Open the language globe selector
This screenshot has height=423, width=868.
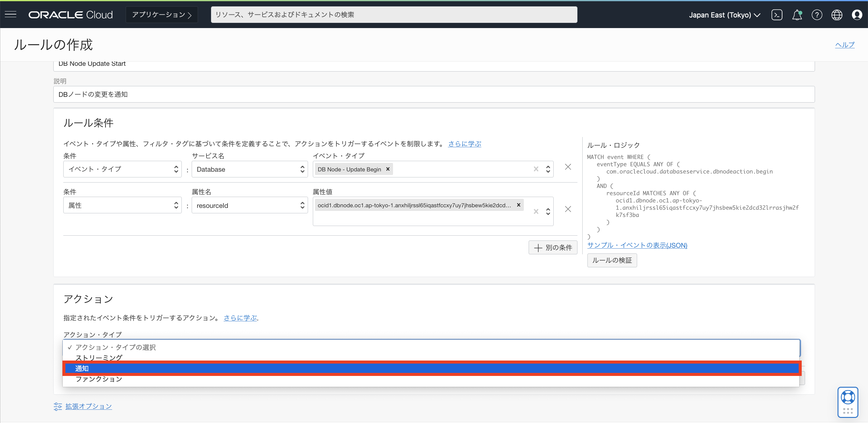click(837, 14)
